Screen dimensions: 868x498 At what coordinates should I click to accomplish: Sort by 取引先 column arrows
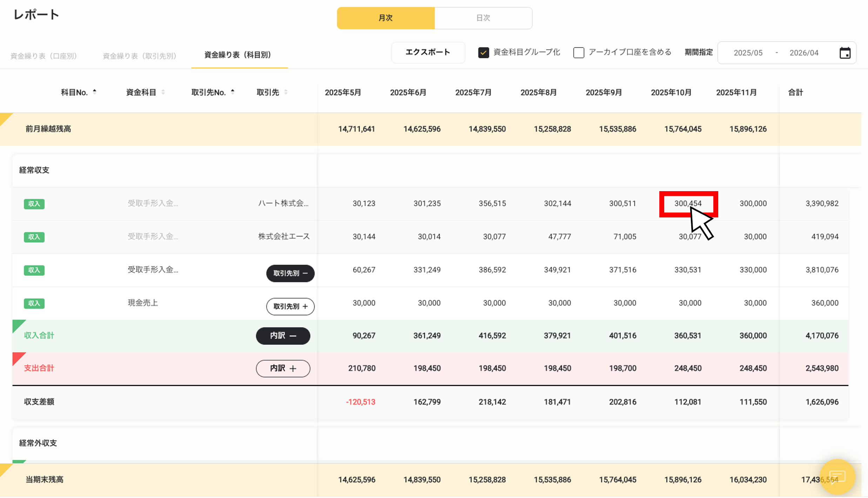(286, 92)
